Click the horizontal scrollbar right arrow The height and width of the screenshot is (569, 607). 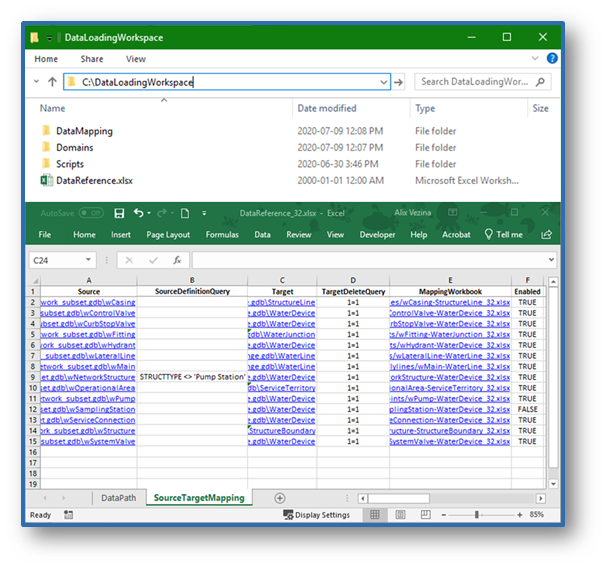(541, 498)
